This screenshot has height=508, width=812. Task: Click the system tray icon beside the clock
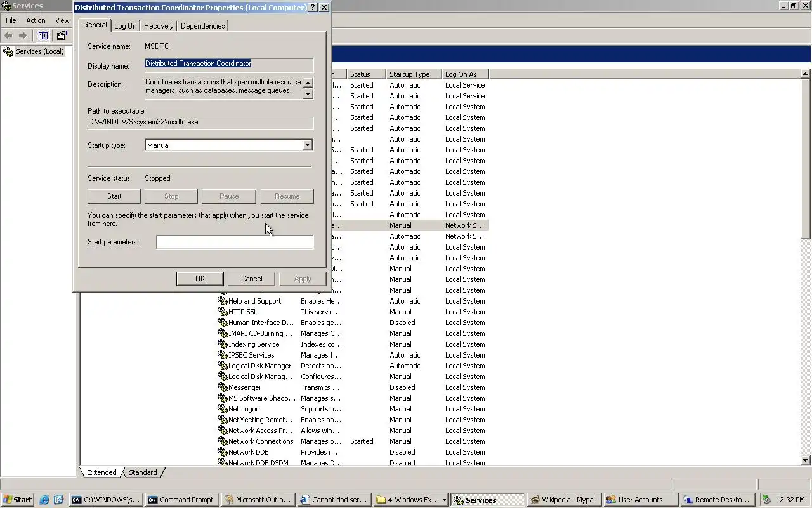[x=767, y=500]
